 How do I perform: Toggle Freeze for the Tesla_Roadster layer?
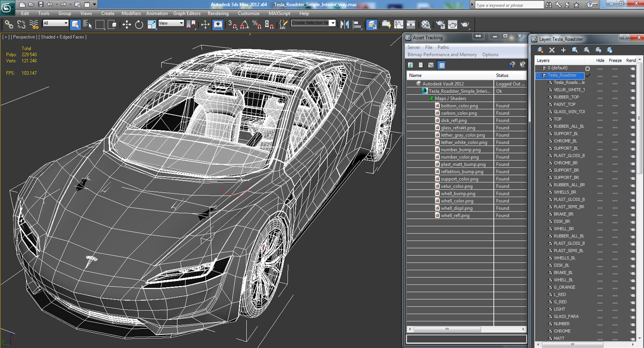click(615, 76)
